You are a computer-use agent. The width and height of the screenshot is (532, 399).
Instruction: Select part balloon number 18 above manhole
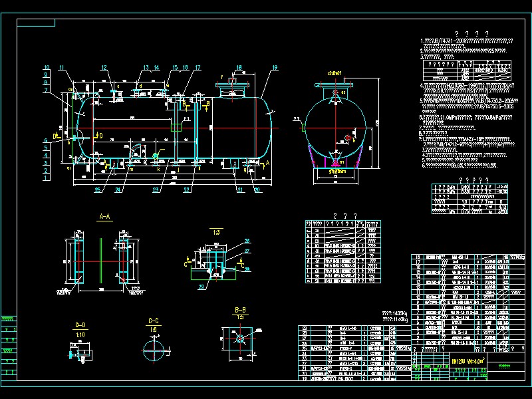239,67
